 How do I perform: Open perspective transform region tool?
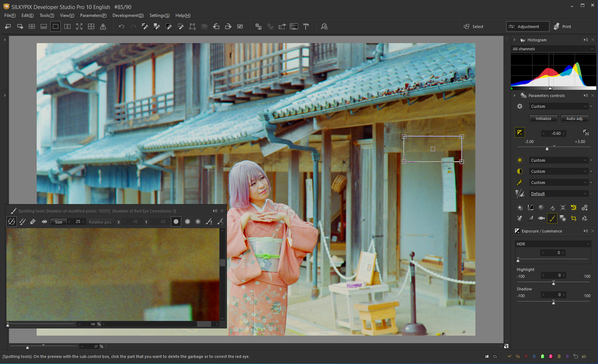[x=192, y=27]
